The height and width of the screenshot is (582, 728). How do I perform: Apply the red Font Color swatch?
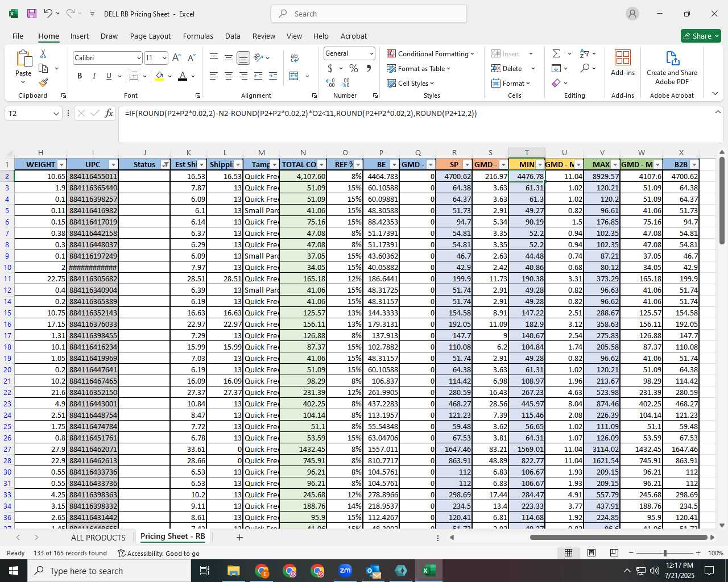183,76
